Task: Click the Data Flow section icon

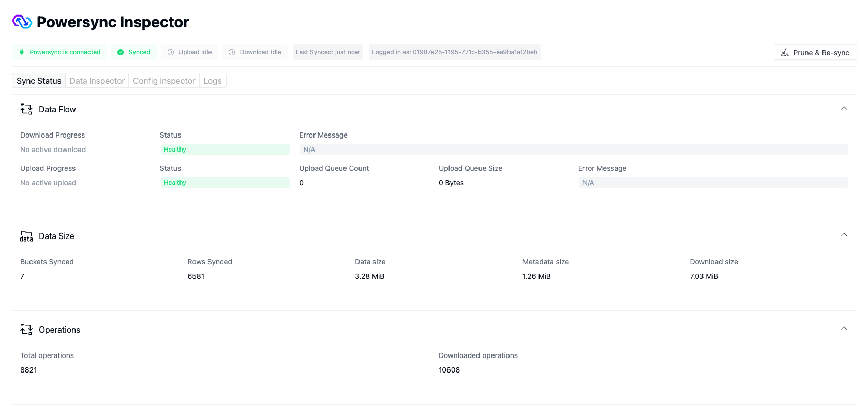Action: pos(26,109)
